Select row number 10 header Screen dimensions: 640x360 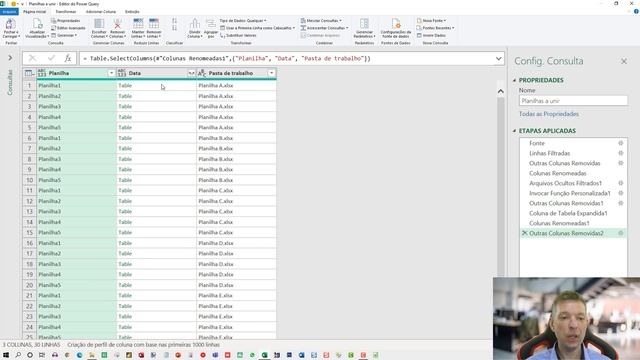pyautogui.click(x=29, y=180)
